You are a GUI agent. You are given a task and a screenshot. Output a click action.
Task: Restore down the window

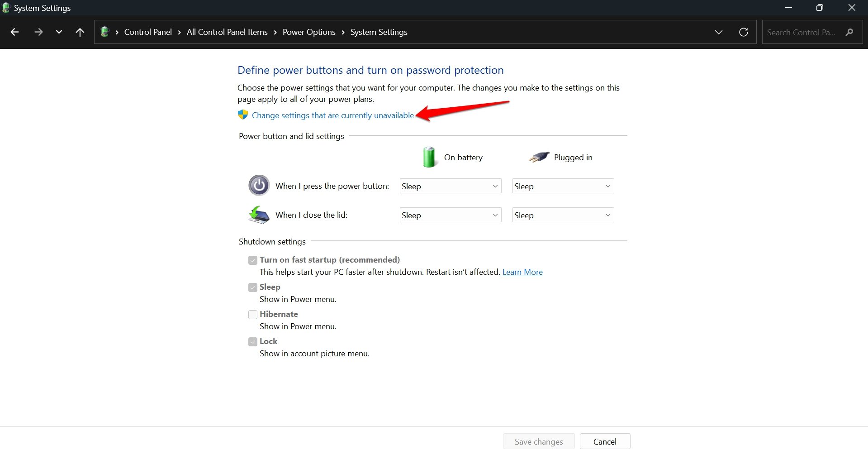click(819, 8)
